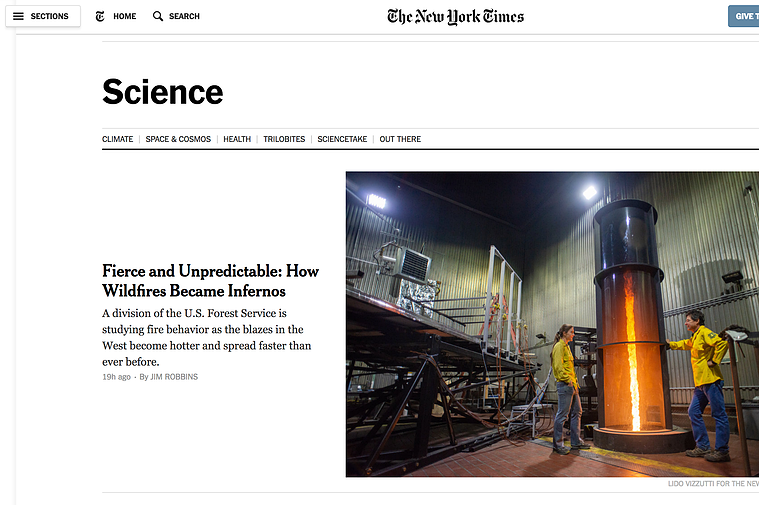Click the Science section heading
This screenshot has height=505, width=759.
(163, 92)
